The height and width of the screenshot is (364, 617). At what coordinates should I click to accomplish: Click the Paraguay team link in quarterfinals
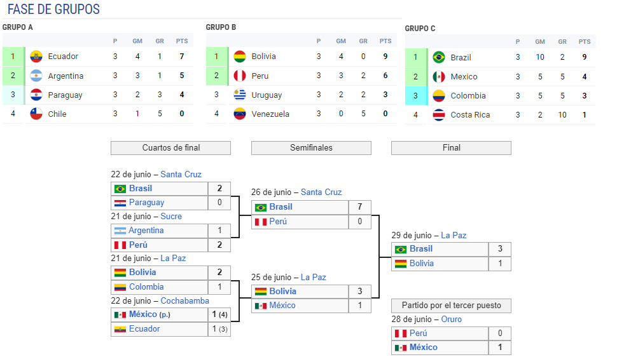click(x=146, y=203)
